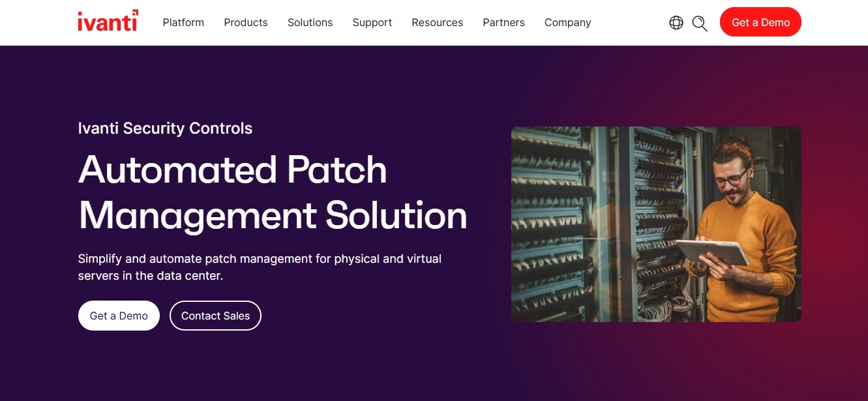Click the server room hero image
Image resolution: width=868 pixels, height=401 pixels.
pyautogui.click(x=656, y=224)
